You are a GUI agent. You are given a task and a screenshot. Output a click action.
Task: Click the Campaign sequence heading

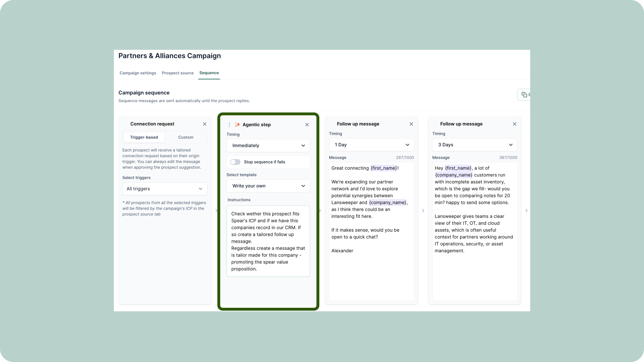[144, 93]
